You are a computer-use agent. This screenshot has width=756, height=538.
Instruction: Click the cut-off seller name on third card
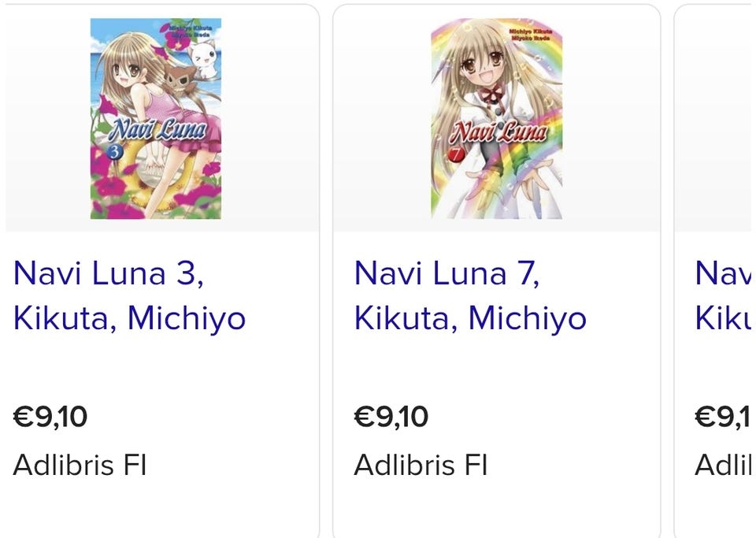(x=724, y=465)
